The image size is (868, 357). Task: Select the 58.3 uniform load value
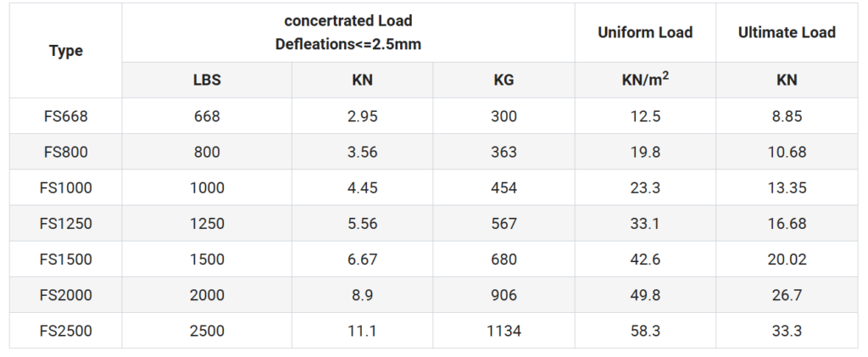pyautogui.click(x=645, y=331)
